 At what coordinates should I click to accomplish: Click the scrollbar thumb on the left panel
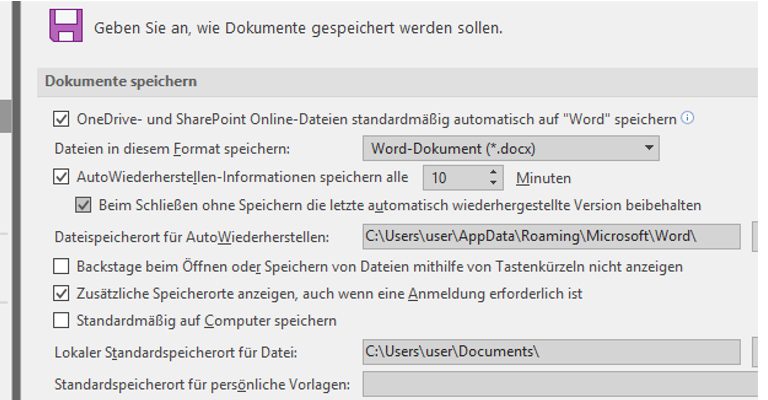(x=5, y=115)
